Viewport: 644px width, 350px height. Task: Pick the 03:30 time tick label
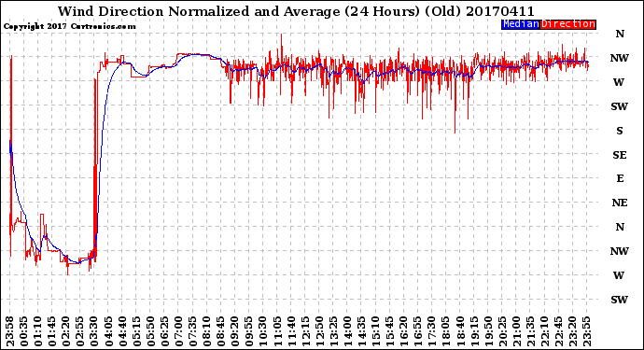94,331
